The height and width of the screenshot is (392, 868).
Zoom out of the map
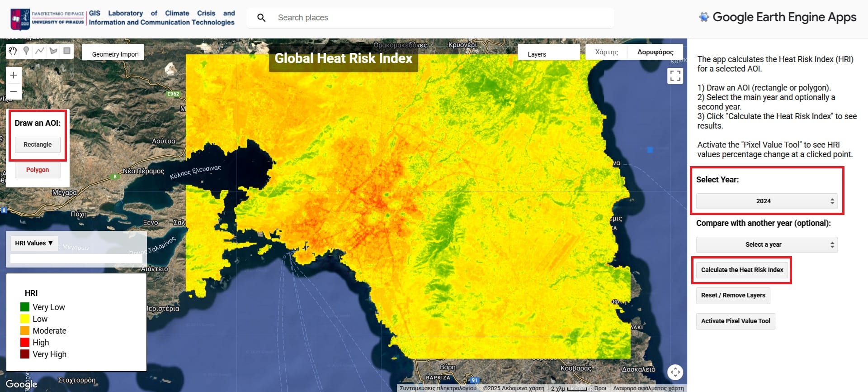tap(14, 91)
